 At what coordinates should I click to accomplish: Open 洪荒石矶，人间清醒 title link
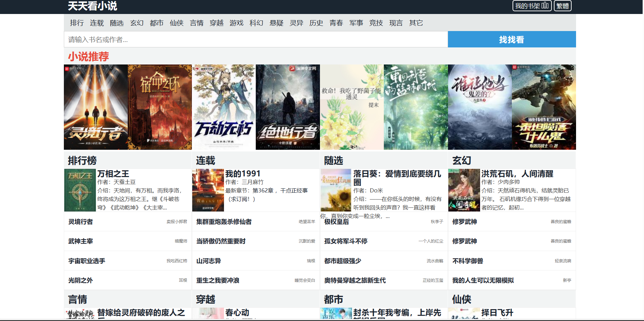pos(517,174)
